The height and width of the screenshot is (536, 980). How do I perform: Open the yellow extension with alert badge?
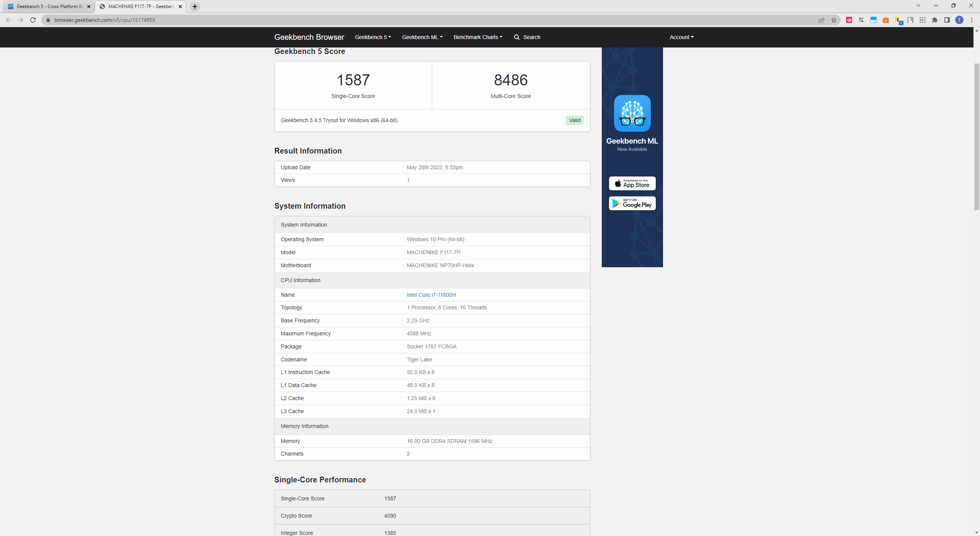[x=898, y=20]
